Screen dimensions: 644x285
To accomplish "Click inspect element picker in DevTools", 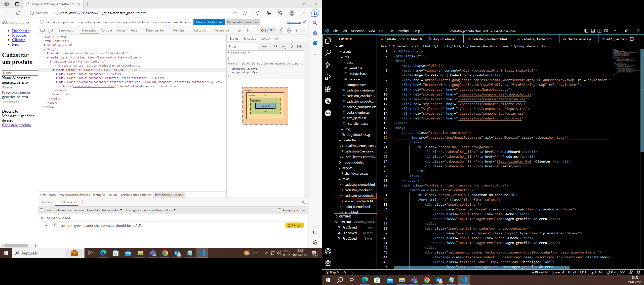I will tap(43, 30).
